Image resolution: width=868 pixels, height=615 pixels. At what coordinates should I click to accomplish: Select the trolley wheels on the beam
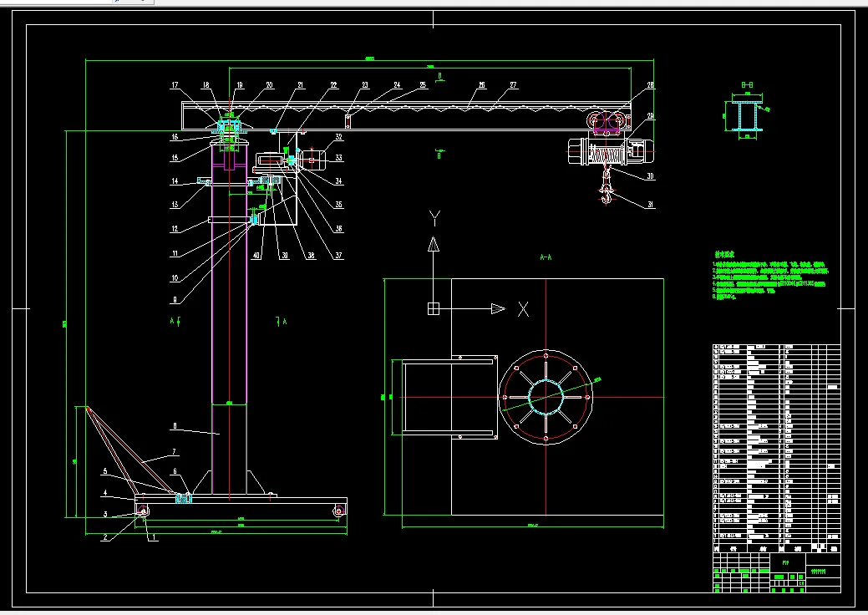(607, 122)
